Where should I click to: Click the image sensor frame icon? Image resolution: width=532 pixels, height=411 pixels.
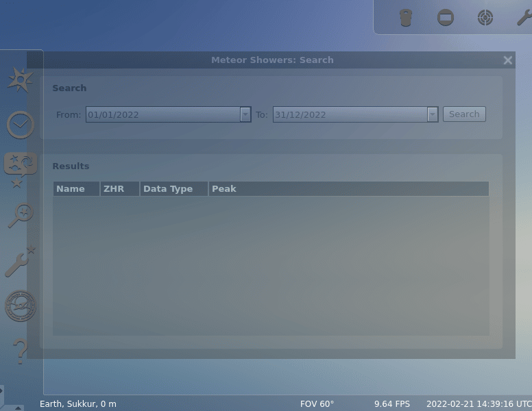[x=446, y=18]
